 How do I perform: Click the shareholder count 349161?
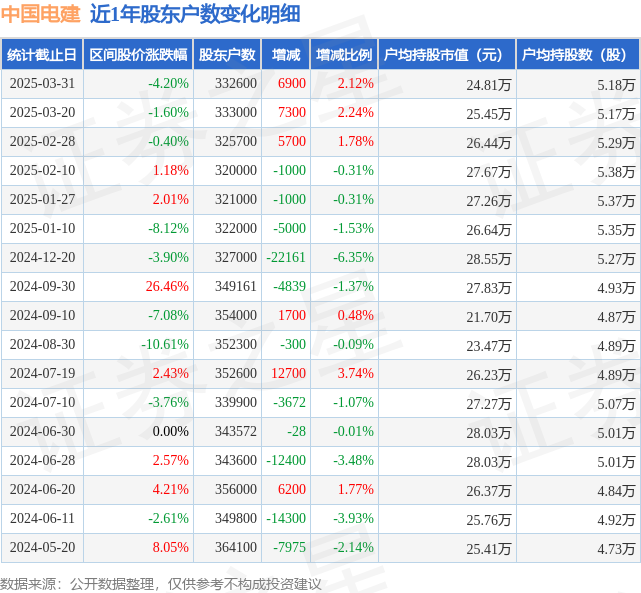tap(236, 286)
